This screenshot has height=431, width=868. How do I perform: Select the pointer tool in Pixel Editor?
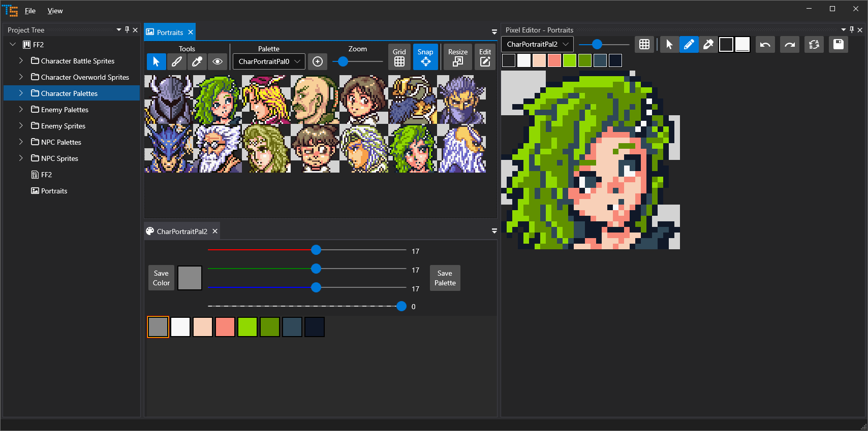point(669,44)
